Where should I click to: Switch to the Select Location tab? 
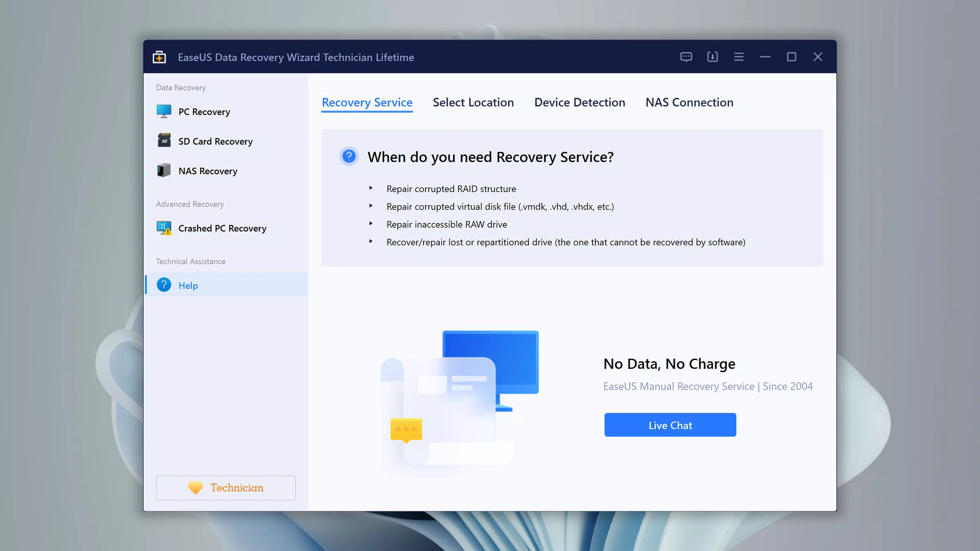473,102
